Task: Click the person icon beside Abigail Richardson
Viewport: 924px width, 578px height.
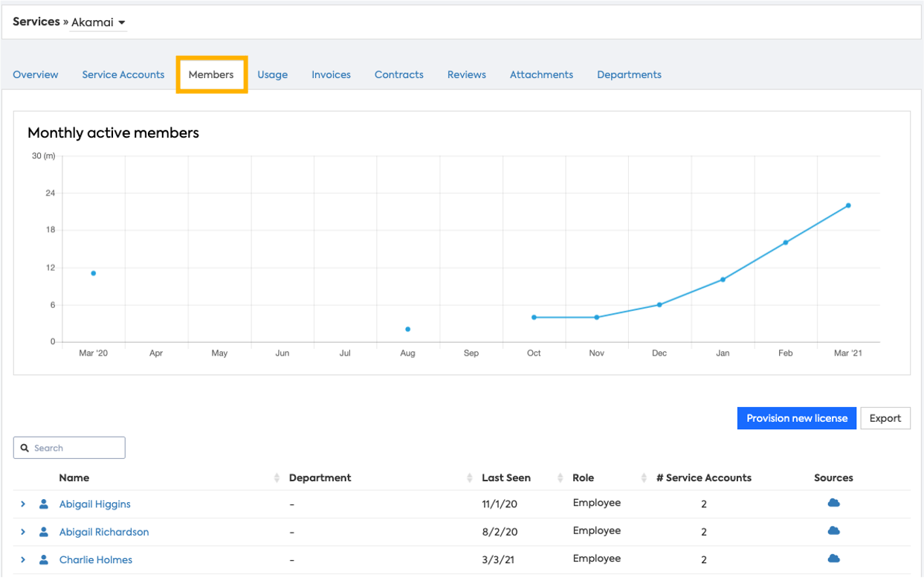Action: coord(44,532)
